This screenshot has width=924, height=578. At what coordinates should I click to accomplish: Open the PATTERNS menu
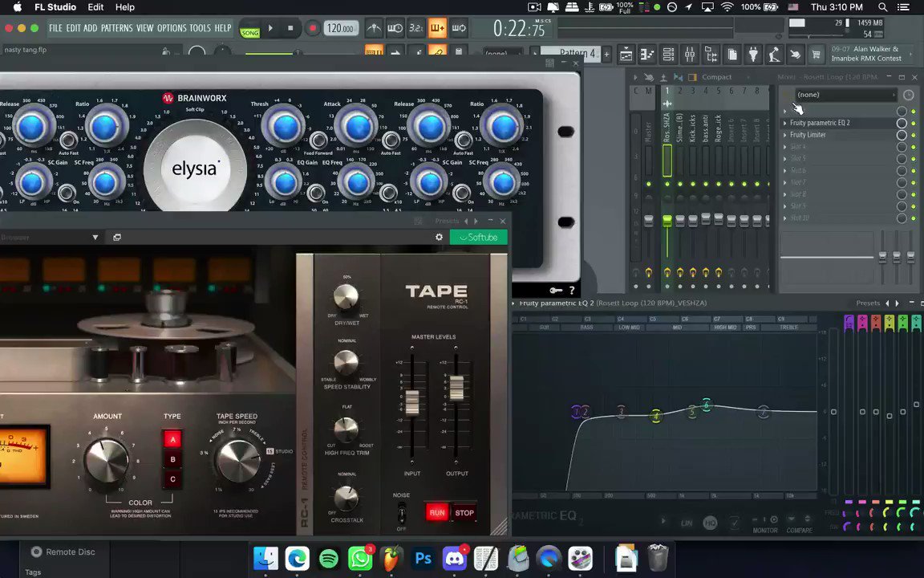pyautogui.click(x=116, y=28)
